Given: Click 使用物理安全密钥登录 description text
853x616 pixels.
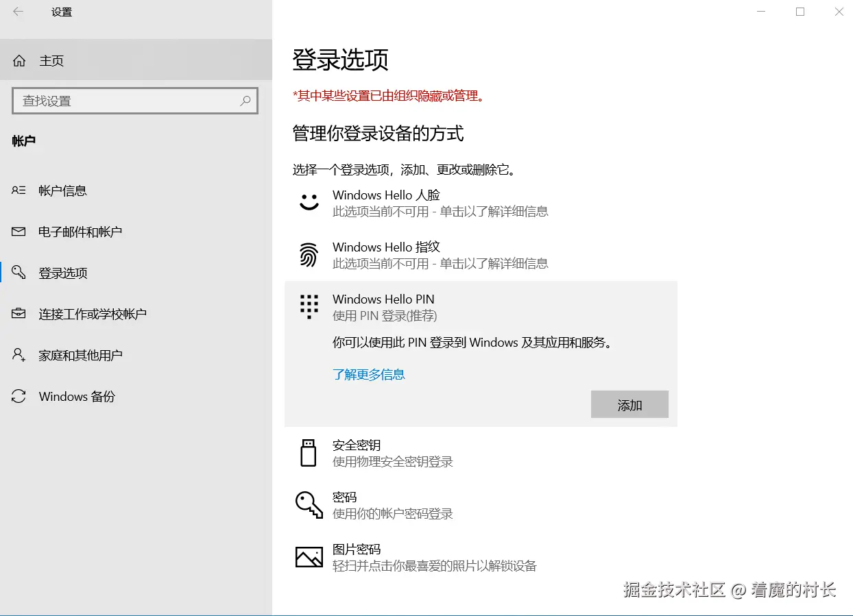Looking at the screenshot, I should 393,462.
